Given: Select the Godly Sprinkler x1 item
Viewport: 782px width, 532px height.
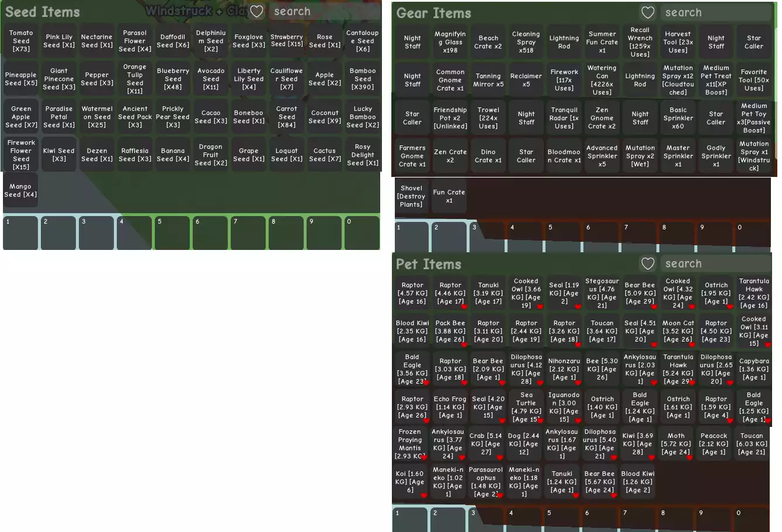Looking at the screenshot, I should pyautogui.click(x=716, y=156).
